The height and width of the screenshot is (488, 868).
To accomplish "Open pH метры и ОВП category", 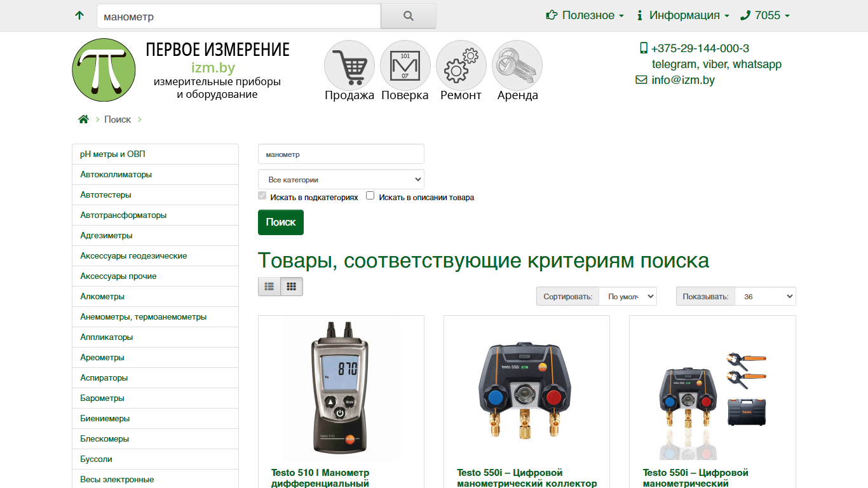I will (x=155, y=154).
